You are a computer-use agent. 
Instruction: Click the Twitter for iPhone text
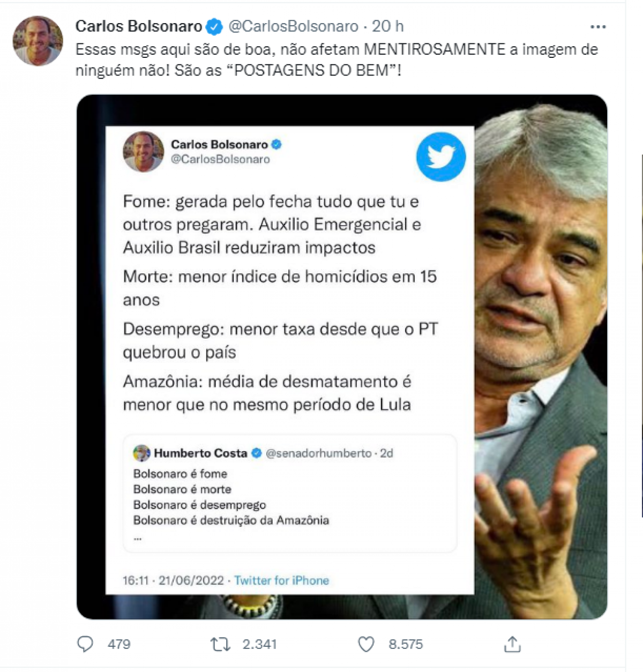point(281,580)
